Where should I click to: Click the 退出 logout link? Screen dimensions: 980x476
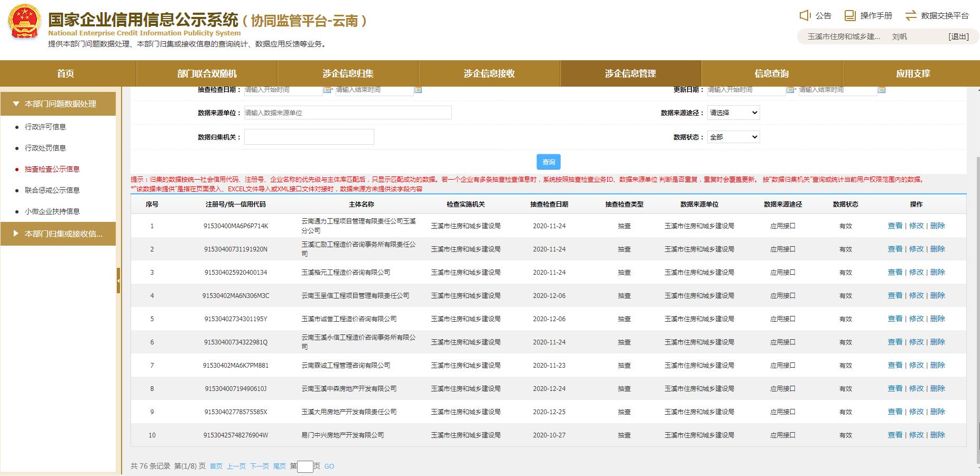958,36
